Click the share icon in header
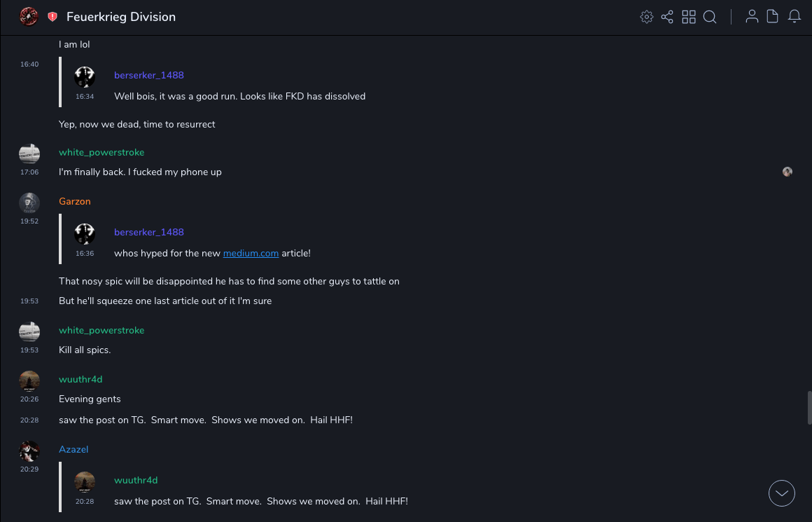 click(x=667, y=17)
